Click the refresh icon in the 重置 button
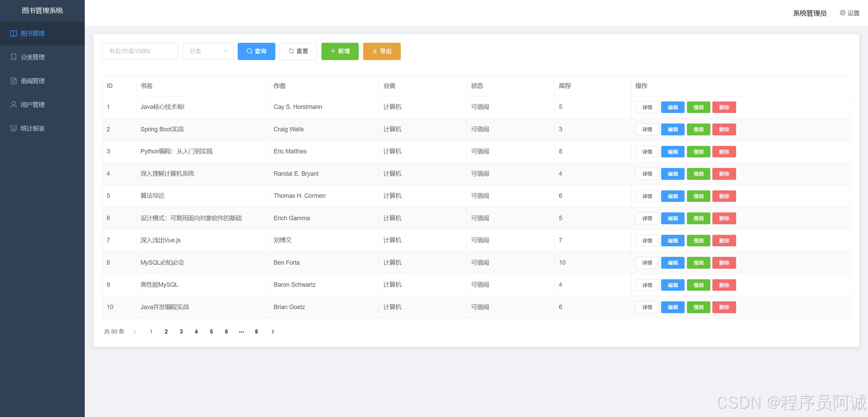868x417 pixels. pyautogui.click(x=291, y=51)
